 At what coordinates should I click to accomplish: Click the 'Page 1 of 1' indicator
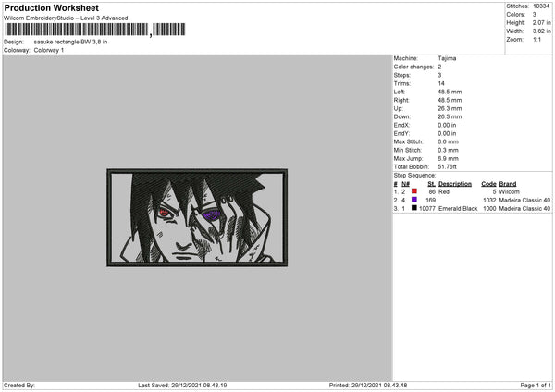coord(536,386)
